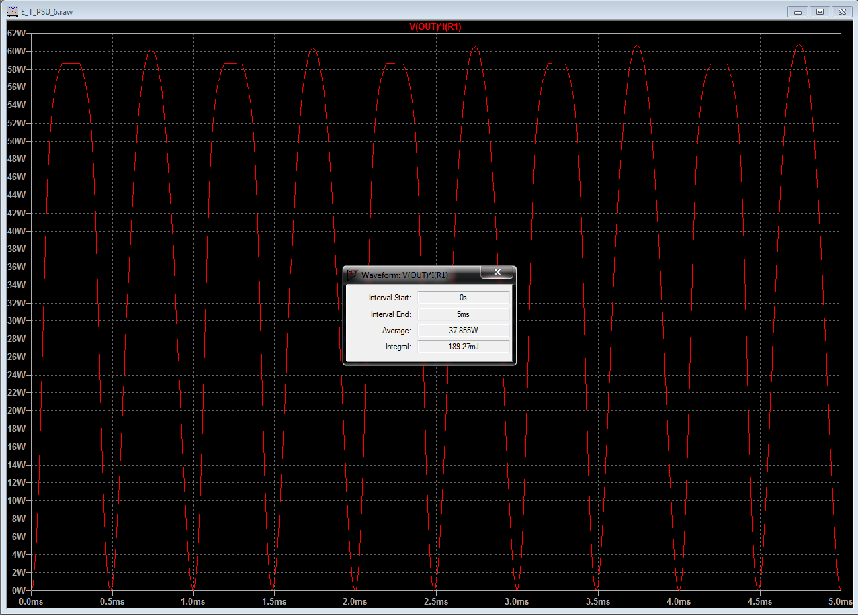
Task: Click the flag icon in Waveform dialog
Action: coord(352,274)
